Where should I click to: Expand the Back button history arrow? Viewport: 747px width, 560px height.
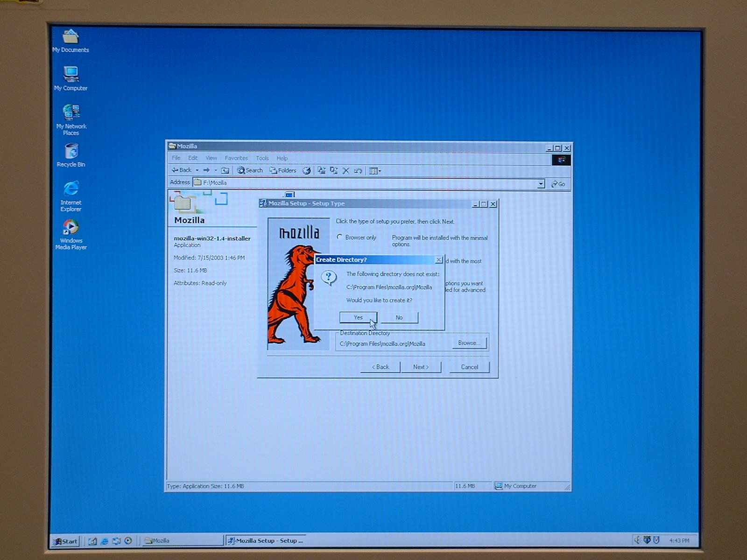pyautogui.click(x=197, y=171)
